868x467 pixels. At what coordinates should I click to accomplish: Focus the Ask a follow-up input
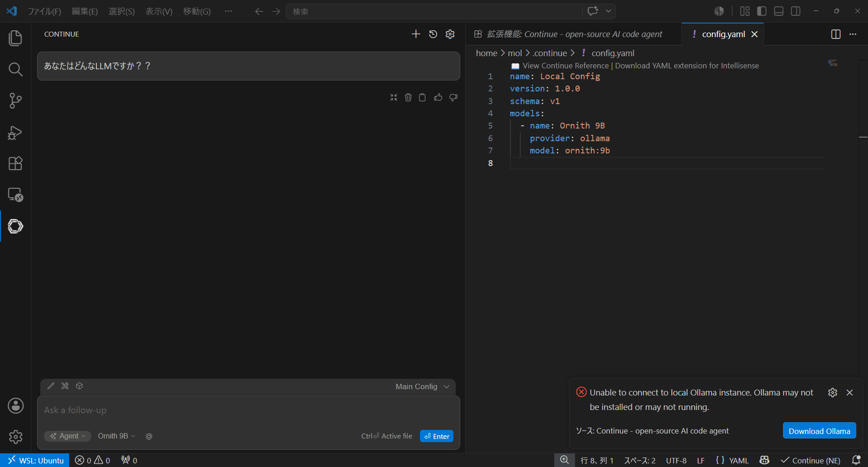click(249, 410)
